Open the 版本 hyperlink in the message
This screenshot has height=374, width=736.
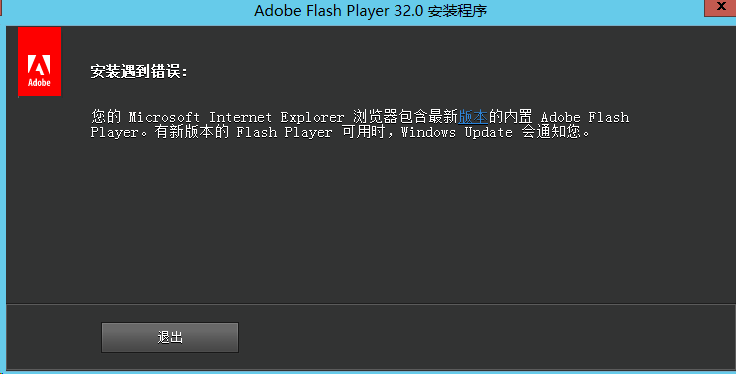coord(473,116)
